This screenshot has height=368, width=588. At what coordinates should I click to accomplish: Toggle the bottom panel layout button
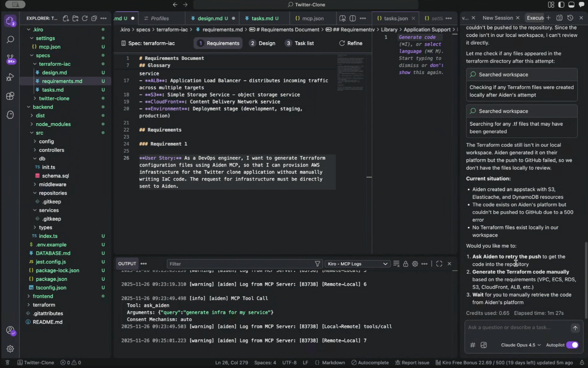(571, 5)
